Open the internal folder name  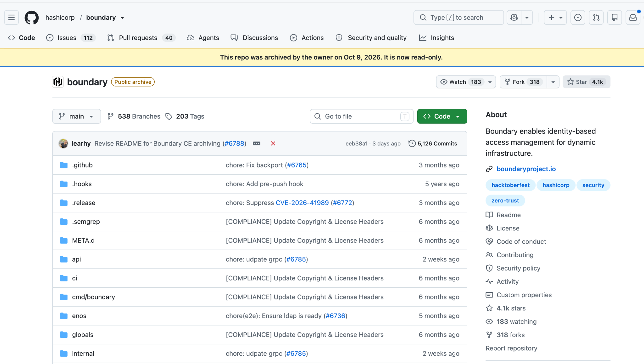point(83,354)
